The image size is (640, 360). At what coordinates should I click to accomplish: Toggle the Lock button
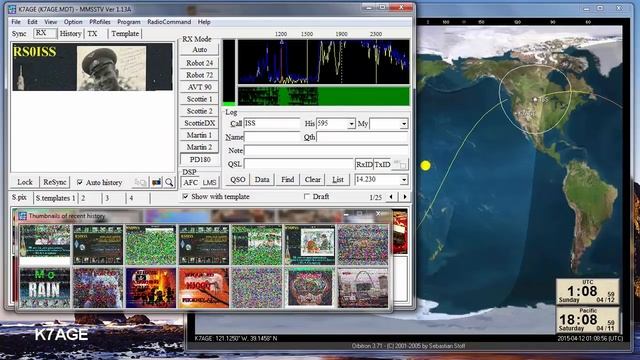tap(24, 182)
